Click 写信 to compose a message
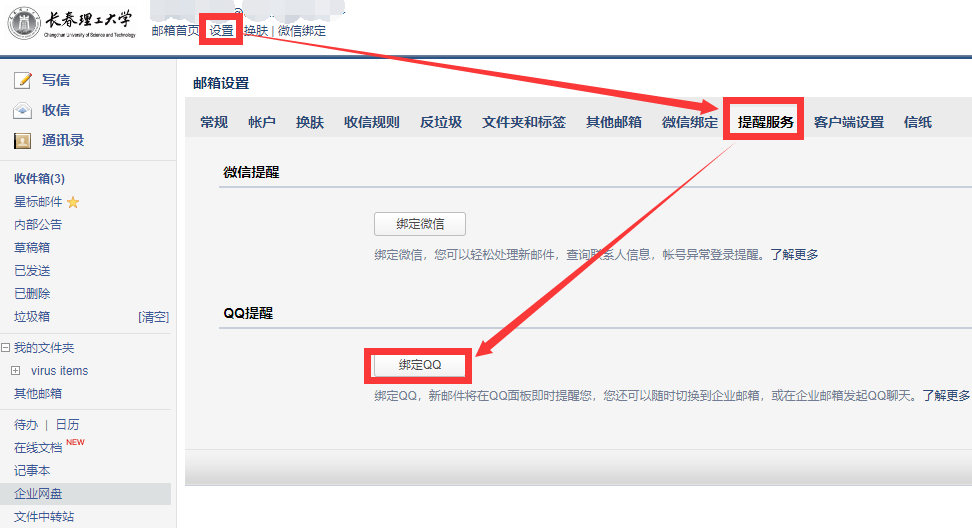Image resolution: width=972 pixels, height=528 pixels. point(56,80)
